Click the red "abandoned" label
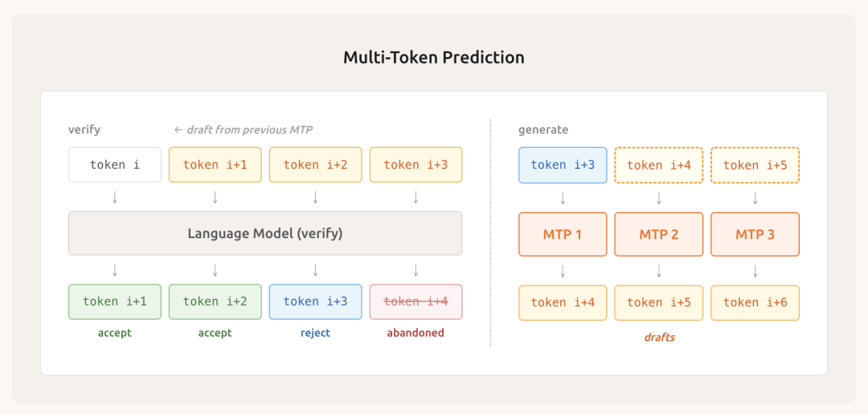 (416, 333)
